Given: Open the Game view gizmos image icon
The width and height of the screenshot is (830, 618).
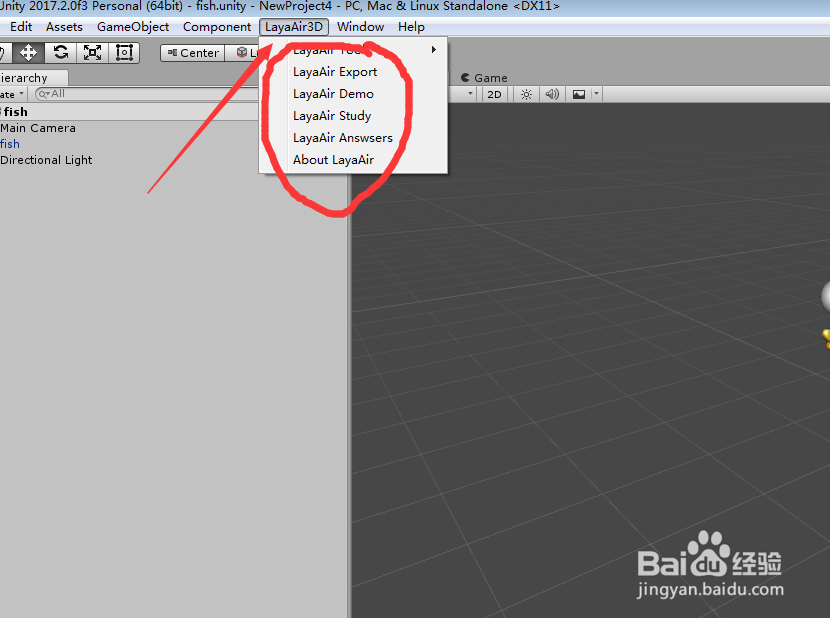Looking at the screenshot, I should 579,93.
